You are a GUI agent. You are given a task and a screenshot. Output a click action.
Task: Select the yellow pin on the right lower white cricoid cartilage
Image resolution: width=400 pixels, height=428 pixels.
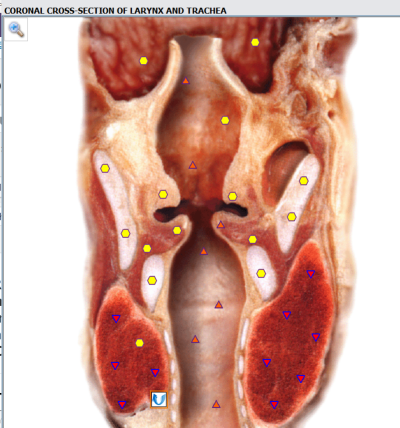point(261,274)
